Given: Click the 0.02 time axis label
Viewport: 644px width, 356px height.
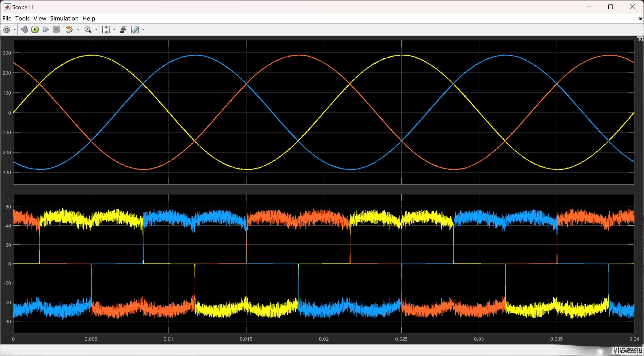Looking at the screenshot, I should click(324, 339).
